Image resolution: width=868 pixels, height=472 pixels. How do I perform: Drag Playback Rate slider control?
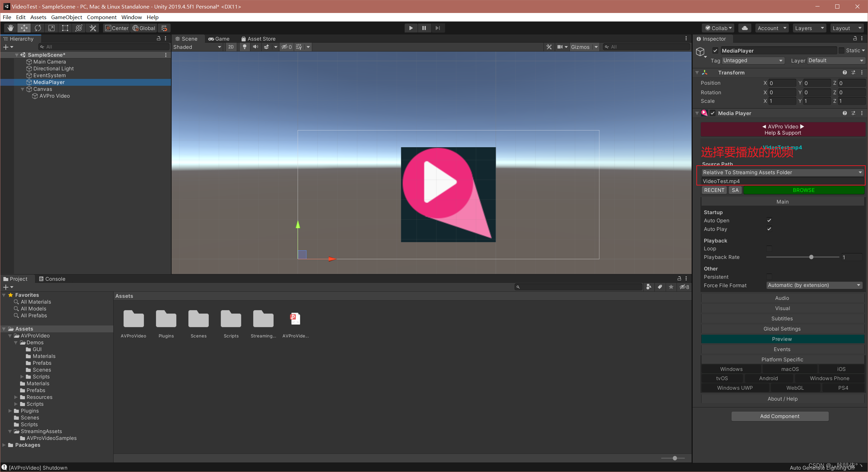pos(811,257)
